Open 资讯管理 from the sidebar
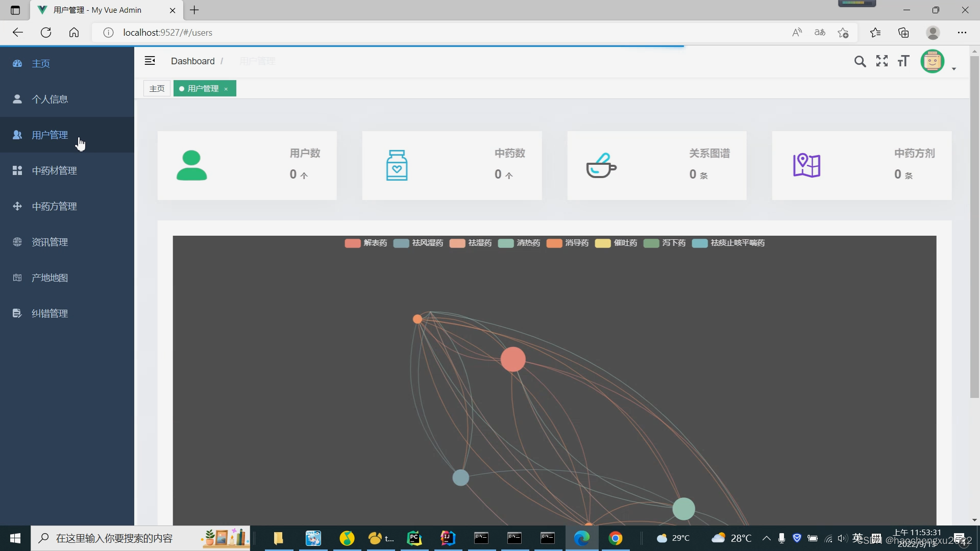The width and height of the screenshot is (980, 551). [50, 242]
